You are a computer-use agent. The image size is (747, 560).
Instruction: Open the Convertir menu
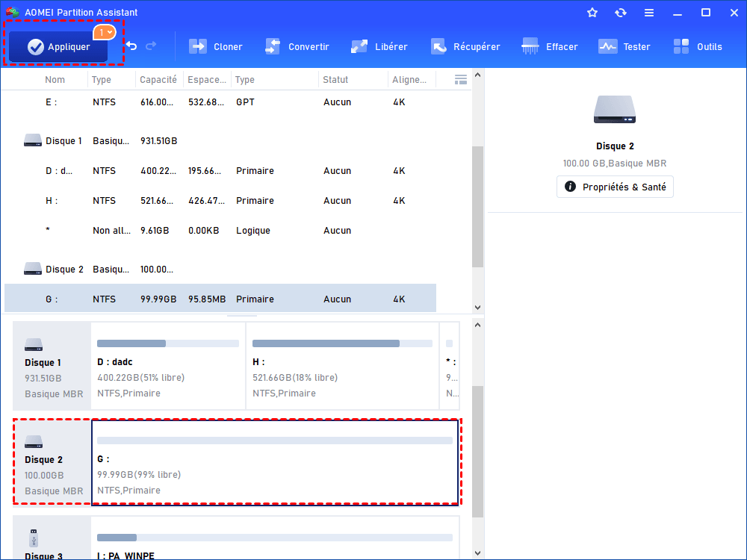[297, 46]
